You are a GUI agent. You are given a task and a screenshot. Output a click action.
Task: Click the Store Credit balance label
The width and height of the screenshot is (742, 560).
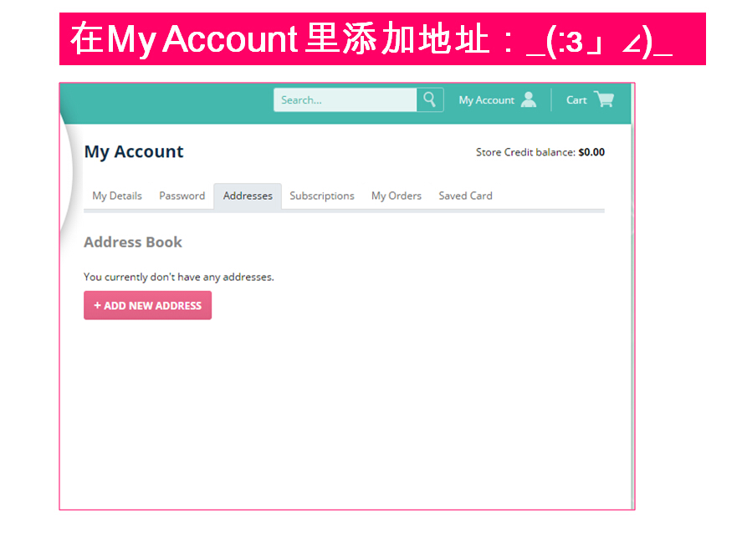point(525,153)
